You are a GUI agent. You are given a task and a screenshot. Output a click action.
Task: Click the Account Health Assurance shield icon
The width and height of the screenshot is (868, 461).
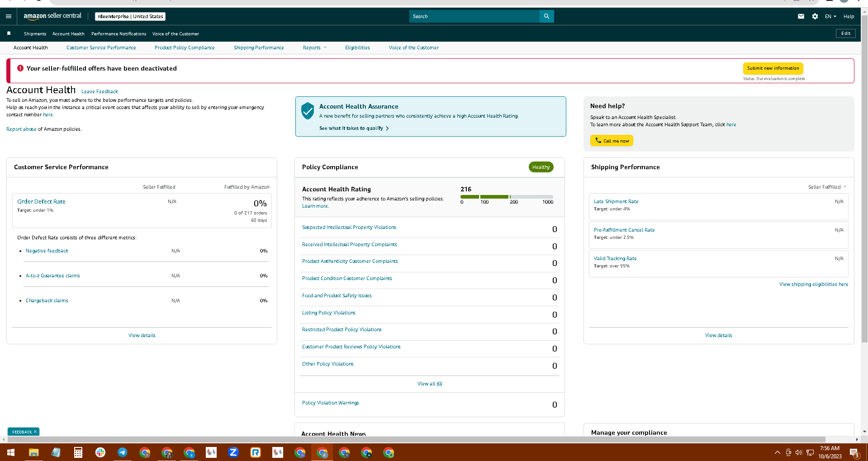click(308, 110)
